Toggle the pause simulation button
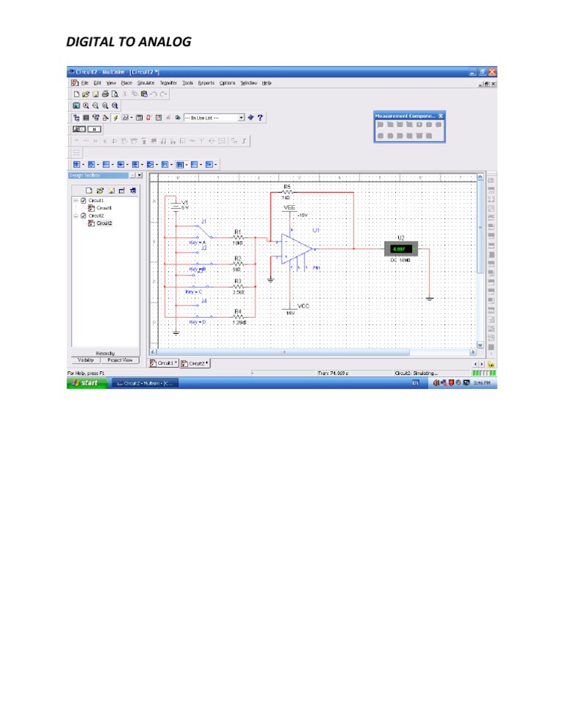The image size is (562, 728). 94,129
